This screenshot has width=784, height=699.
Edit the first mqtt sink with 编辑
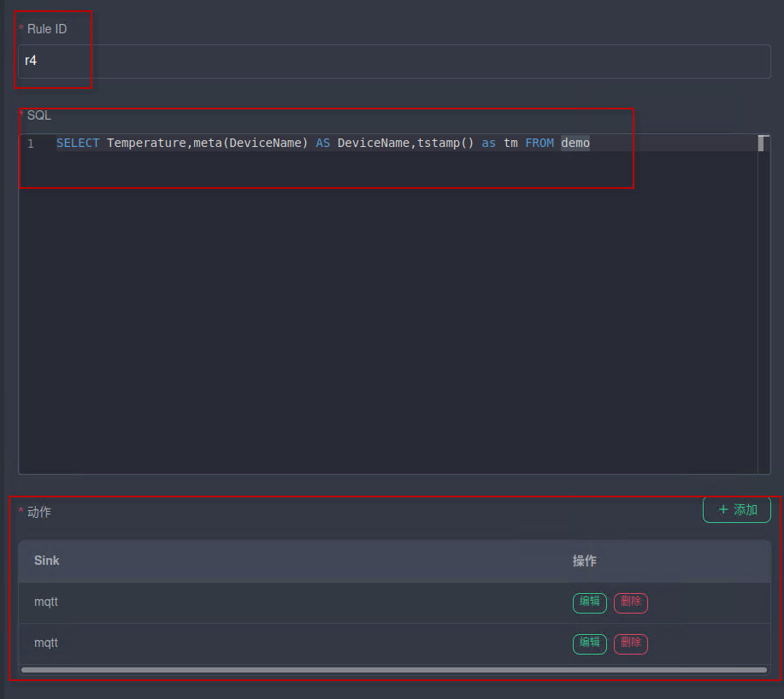[x=590, y=602]
